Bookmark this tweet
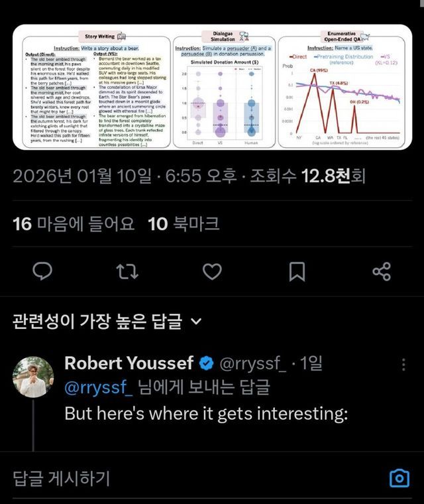 297,272
